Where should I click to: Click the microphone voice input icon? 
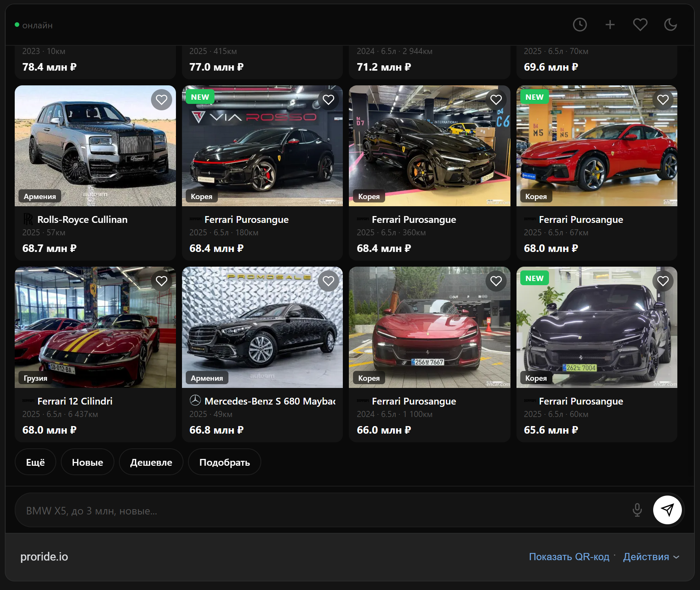tap(637, 510)
